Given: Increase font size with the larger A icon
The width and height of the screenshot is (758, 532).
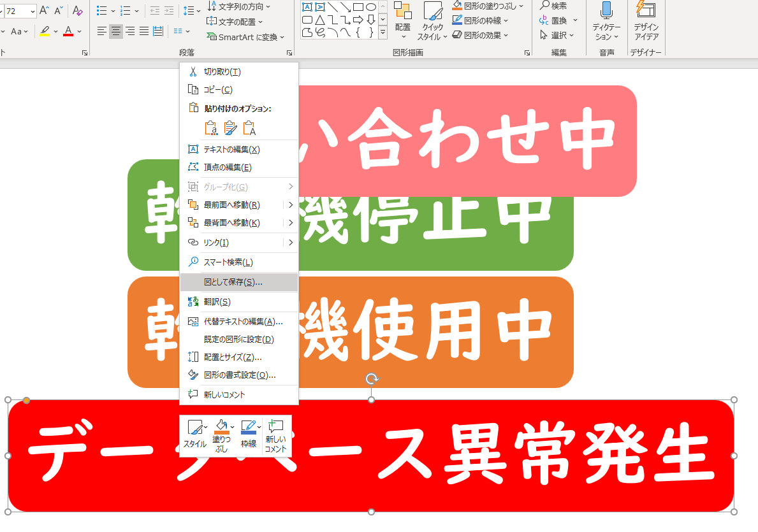Looking at the screenshot, I should (44, 10).
